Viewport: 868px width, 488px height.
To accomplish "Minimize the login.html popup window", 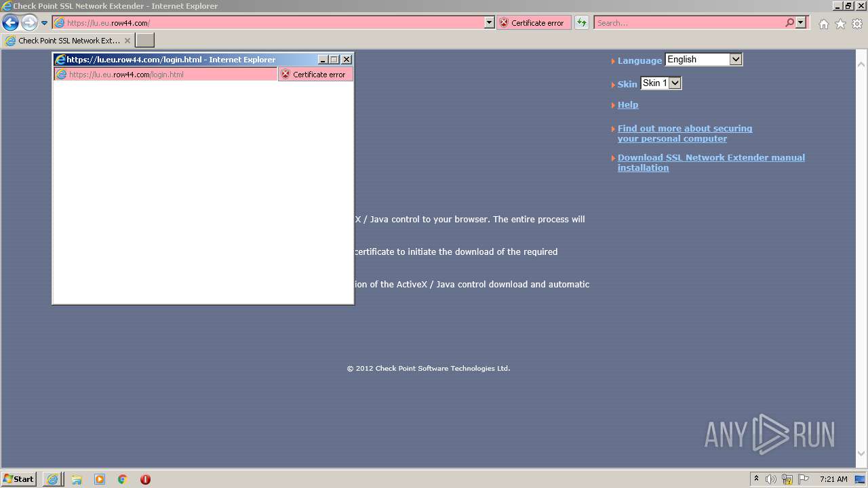I will (323, 60).
